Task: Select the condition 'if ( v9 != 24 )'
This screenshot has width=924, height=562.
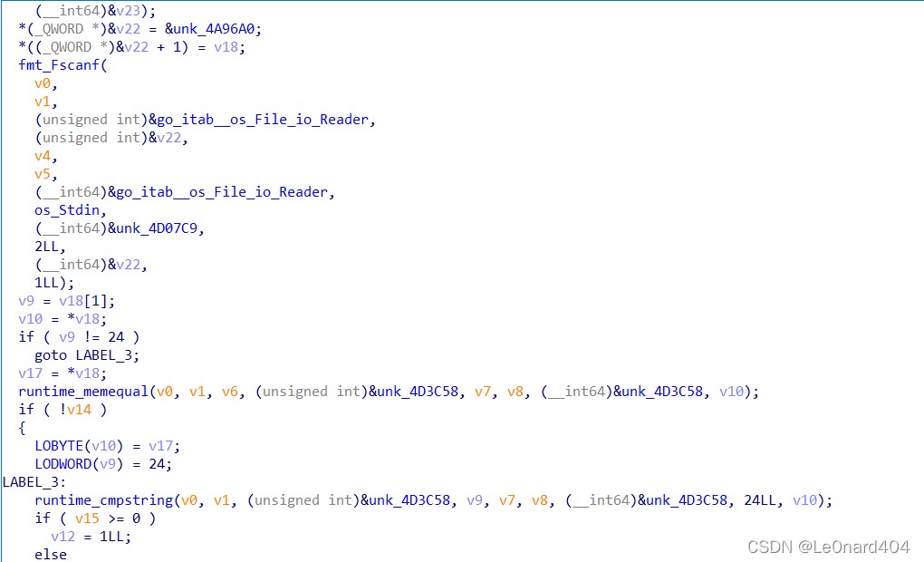Action: (79, 337)
